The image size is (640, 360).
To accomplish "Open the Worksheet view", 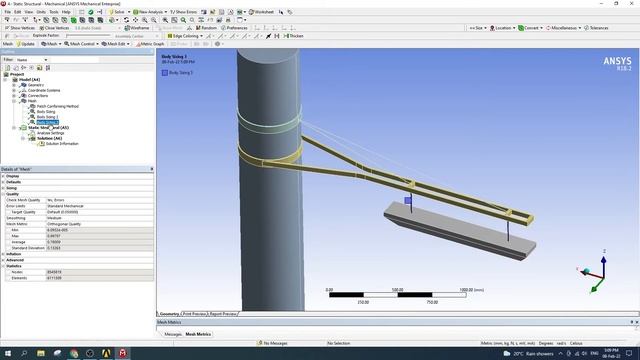I will 261,12.
